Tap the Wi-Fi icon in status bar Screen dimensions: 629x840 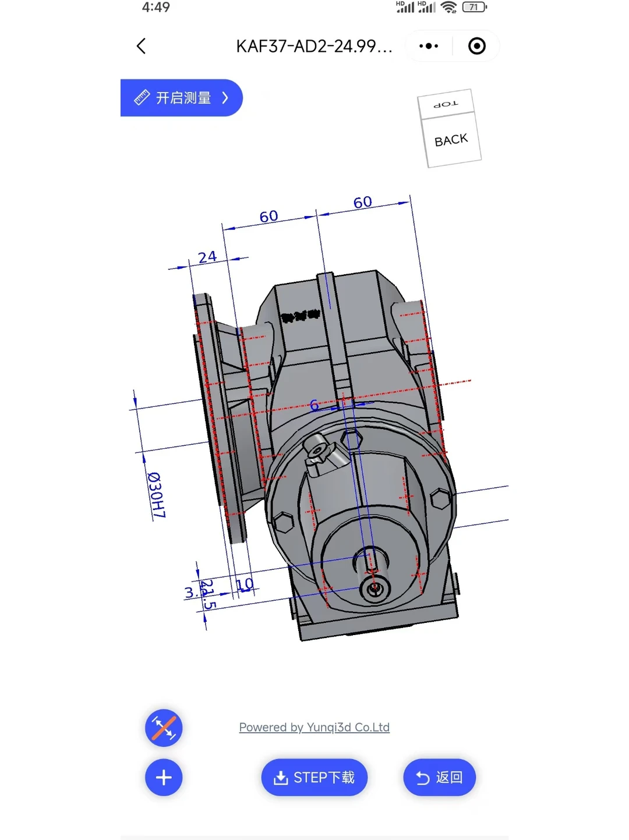pos(448,7)
